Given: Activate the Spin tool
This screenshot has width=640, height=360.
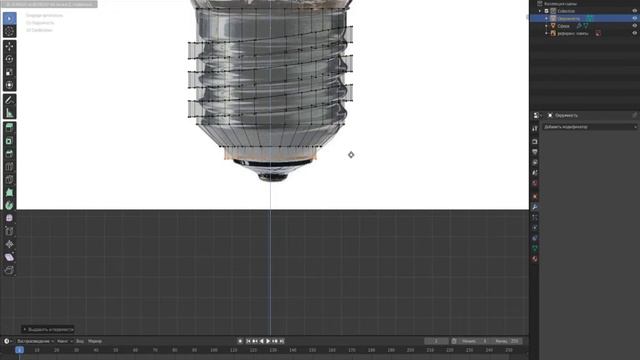Looking at the screenshot, I should [x=9, y=206].
